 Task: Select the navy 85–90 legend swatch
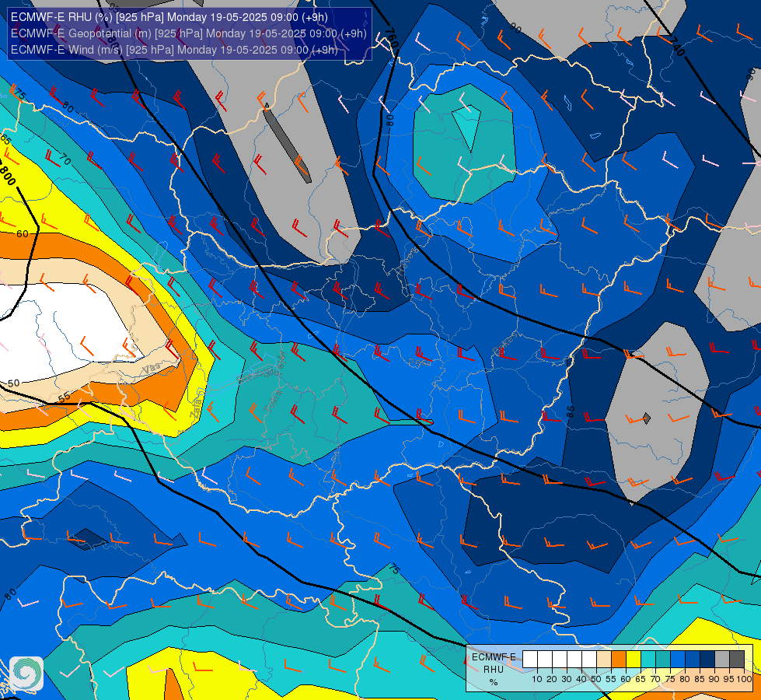tap(707, 659)
